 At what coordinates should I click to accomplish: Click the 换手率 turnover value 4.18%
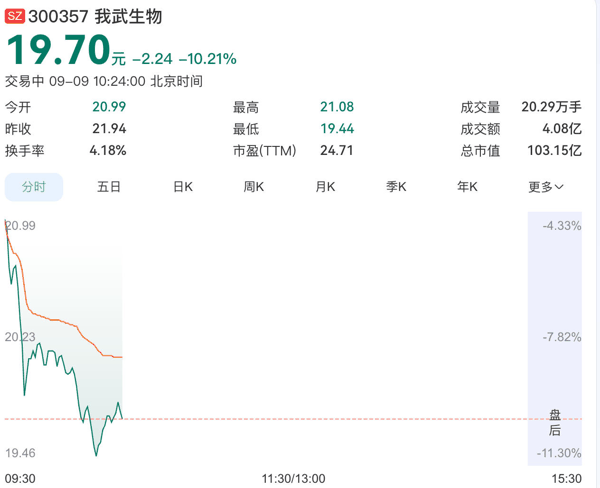(x=108, y=150)
